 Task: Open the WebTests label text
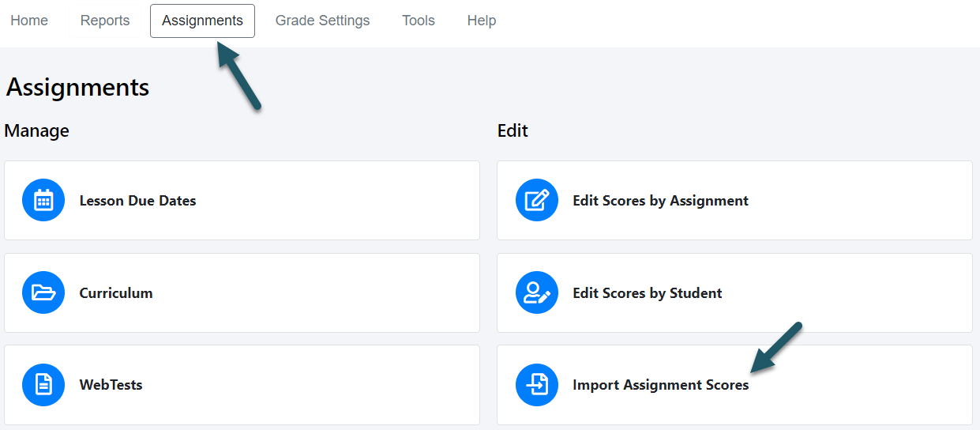[111, 385]
